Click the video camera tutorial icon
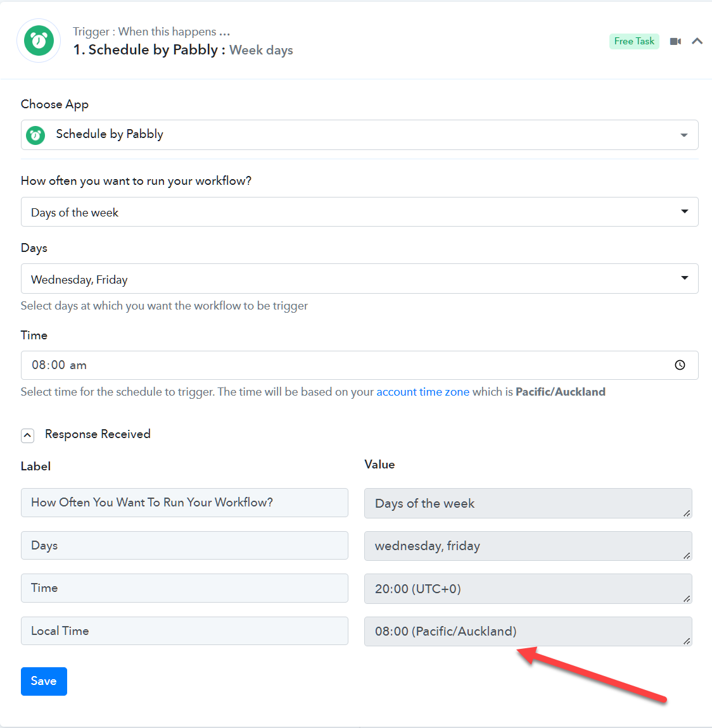 point(675,41)
